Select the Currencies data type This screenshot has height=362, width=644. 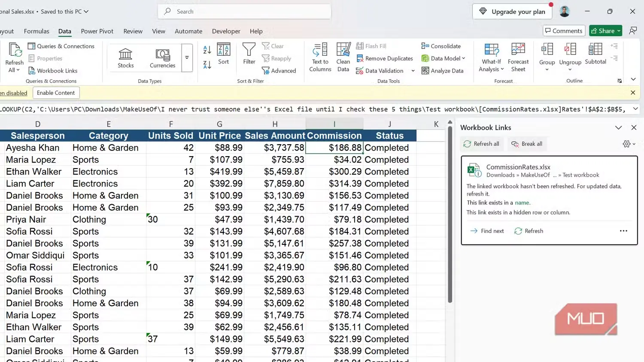(162, 58)
